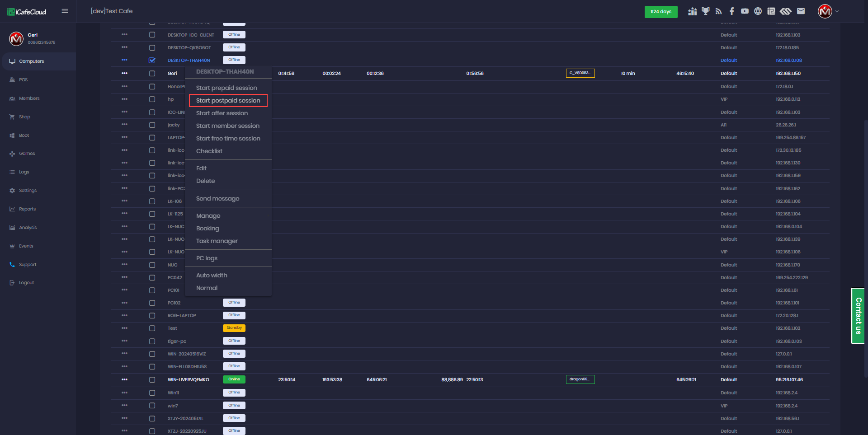Open the leaderboard stars icon in header

[692, 11]
